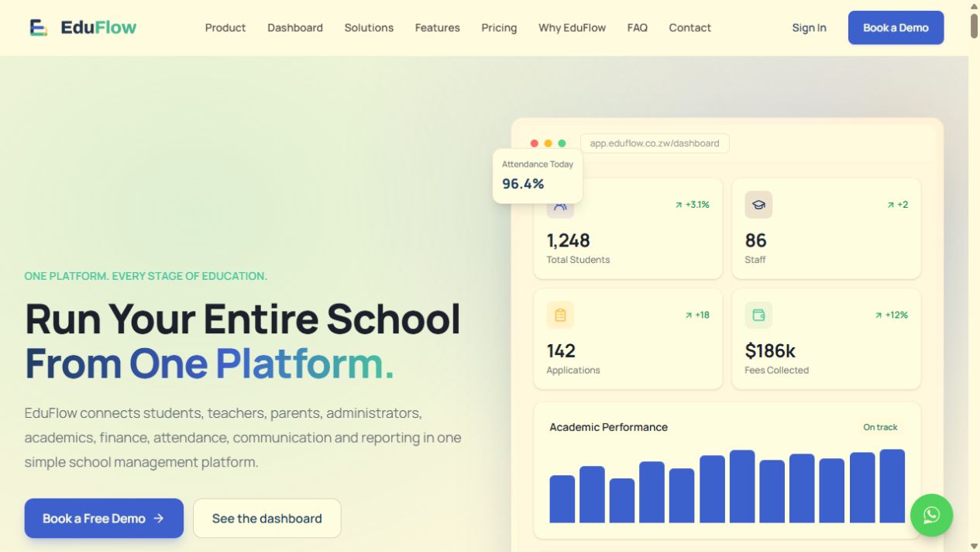Click the graduation cap Staff icon
Screen dimensions: 980x552
tap(758, 205)
